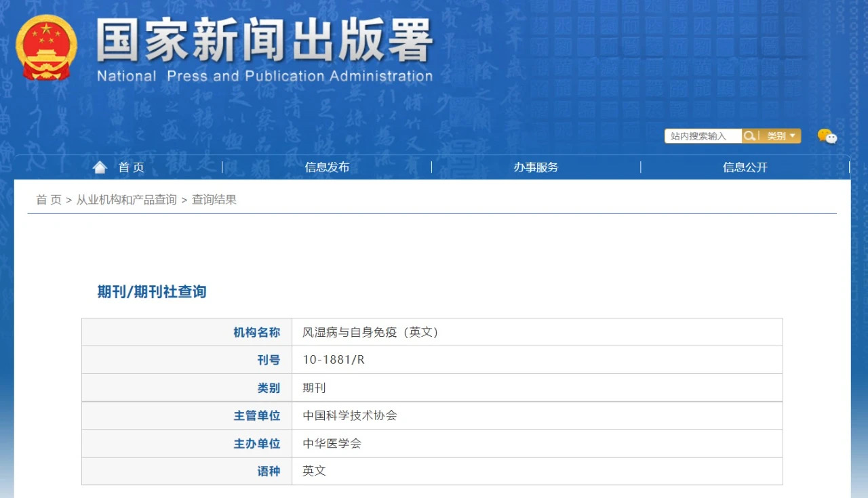This screenshot has width=868, height=498.
Task: Open the 信息公开 menu
Action: click(745, 167)
